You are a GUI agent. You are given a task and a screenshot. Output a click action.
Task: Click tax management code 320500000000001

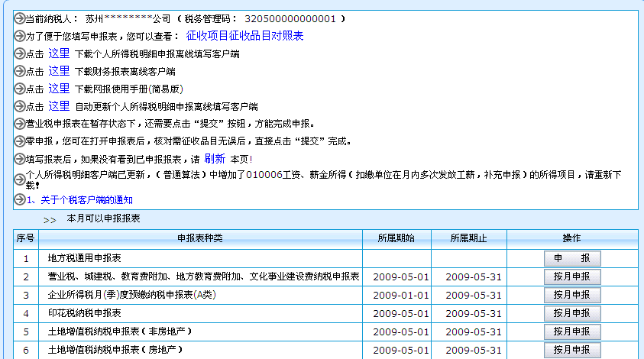point(290,19)
